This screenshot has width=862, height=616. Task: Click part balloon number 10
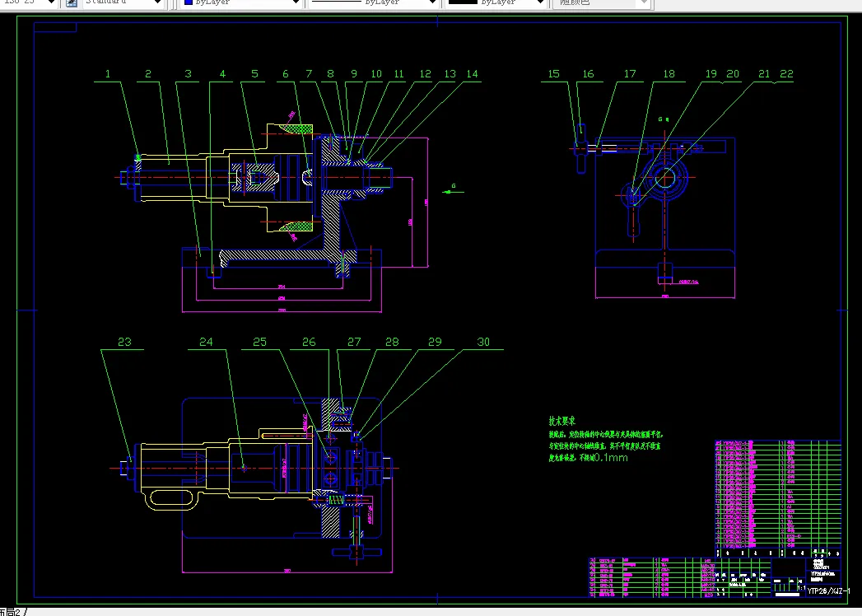376,73
